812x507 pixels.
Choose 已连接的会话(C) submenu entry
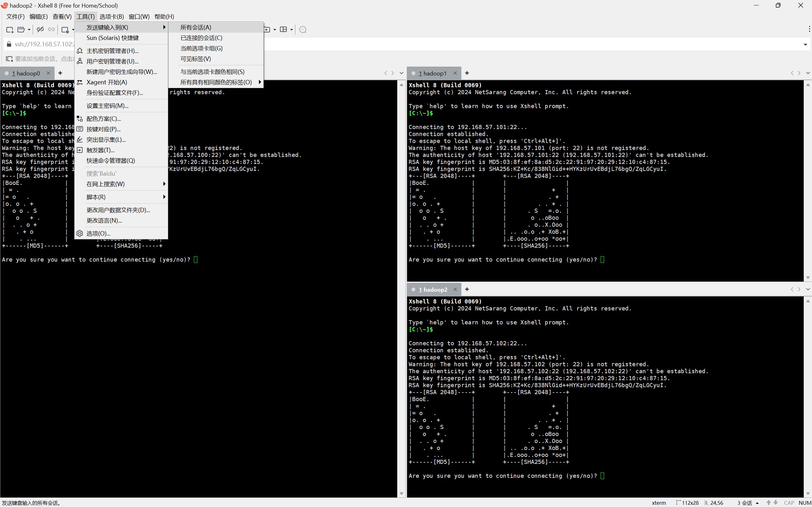click(x=201, y=38)
